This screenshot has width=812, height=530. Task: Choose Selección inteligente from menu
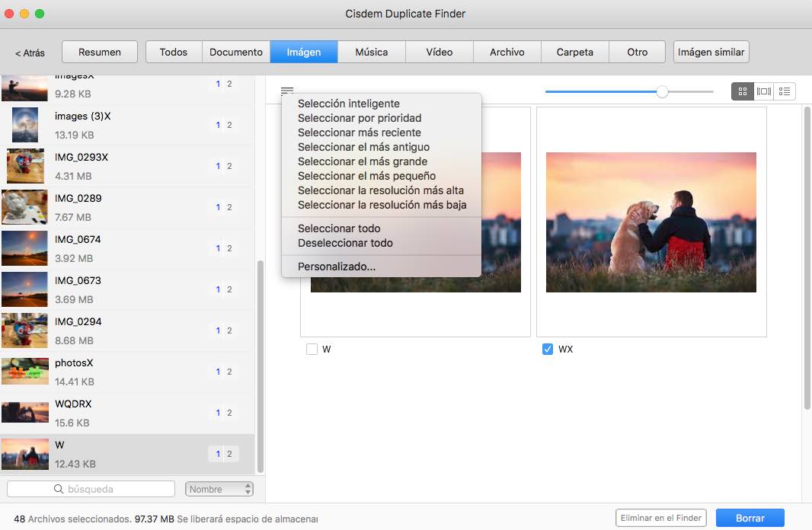[x=348, y=104]
